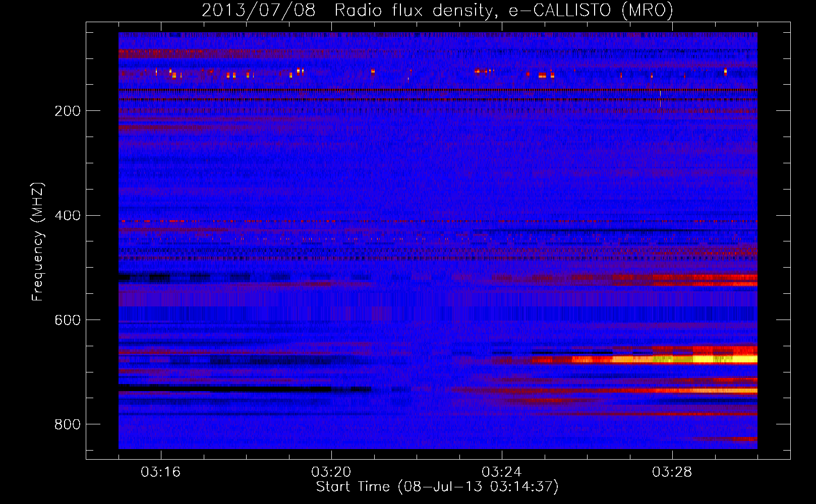Click the 400 frequency tick label
This screenshot has width=816, height=504.
click(x=68, y=216)
